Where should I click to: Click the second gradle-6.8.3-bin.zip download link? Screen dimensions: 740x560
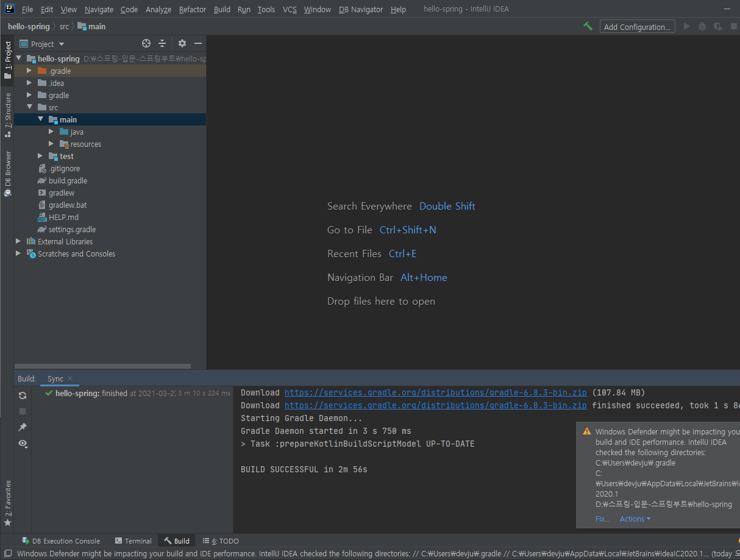pos(435,405)
